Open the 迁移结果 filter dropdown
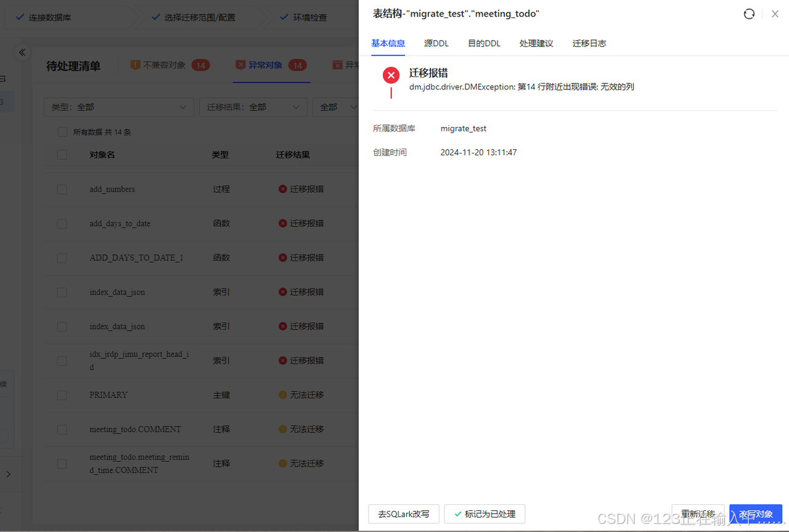Viewport: 789px width, 532px height. pyautogui.click(x=253, y=107)
